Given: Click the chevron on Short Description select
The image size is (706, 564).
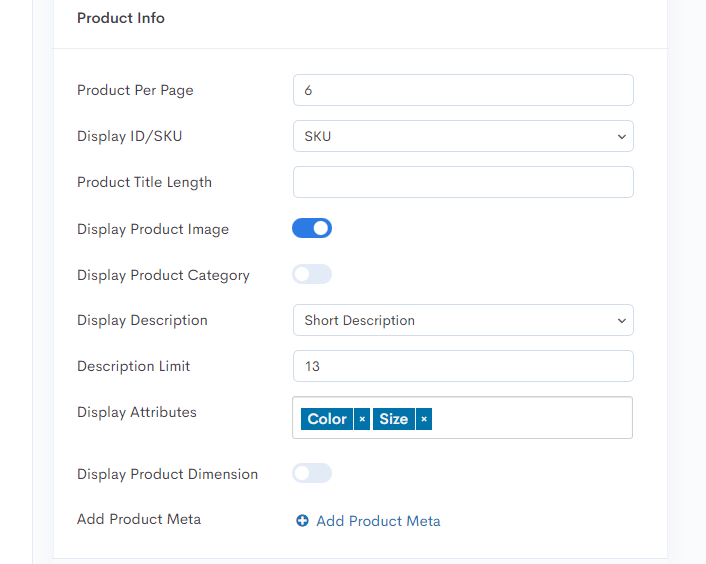Looking at the screenshot, I should click(622, 320).
